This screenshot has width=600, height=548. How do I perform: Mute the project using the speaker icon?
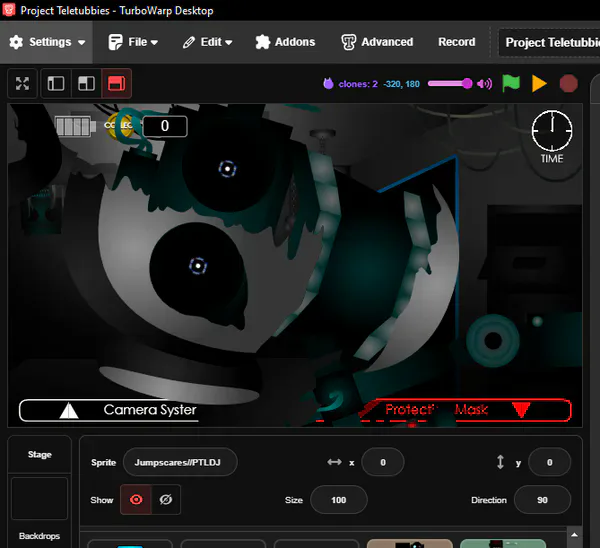[x=484, y=83]
